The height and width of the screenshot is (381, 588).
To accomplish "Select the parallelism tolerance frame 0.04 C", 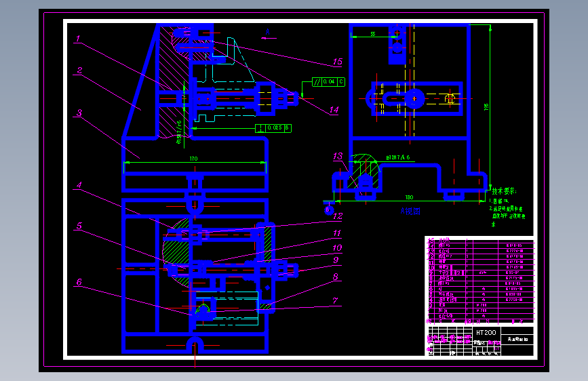I will click(328, 82).
